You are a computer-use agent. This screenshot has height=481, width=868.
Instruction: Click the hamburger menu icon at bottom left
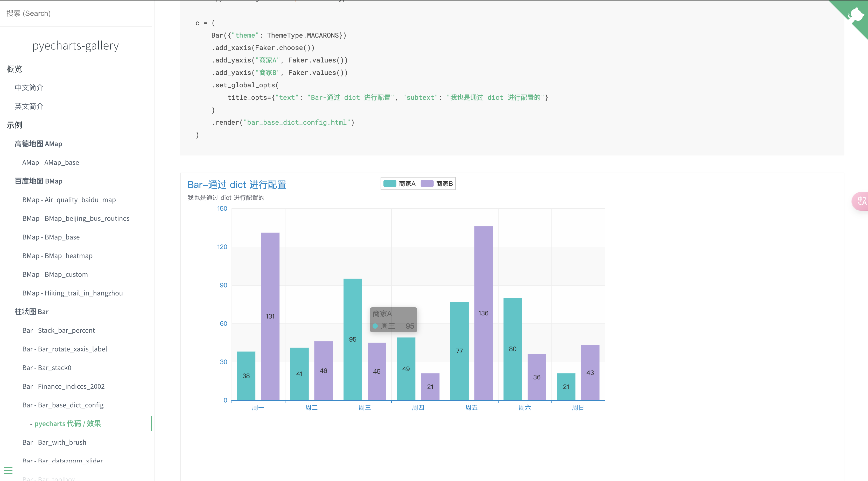click(x=8, y=470)
